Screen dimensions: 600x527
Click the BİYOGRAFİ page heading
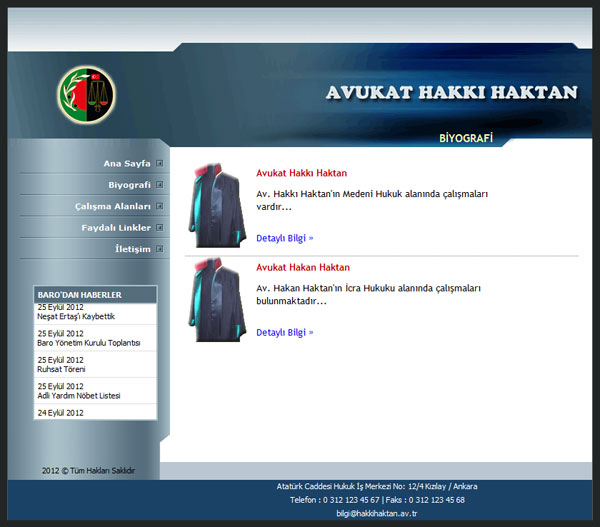(466, 138)
